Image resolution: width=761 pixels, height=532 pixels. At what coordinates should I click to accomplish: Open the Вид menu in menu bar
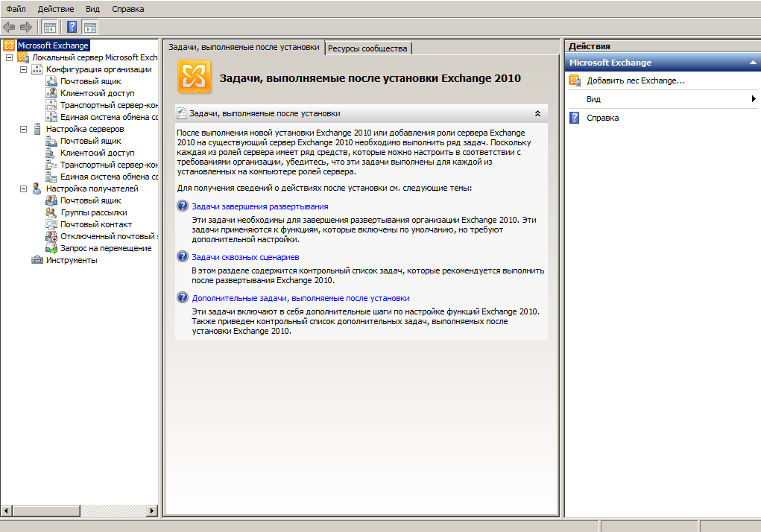[x=92, y=9]
